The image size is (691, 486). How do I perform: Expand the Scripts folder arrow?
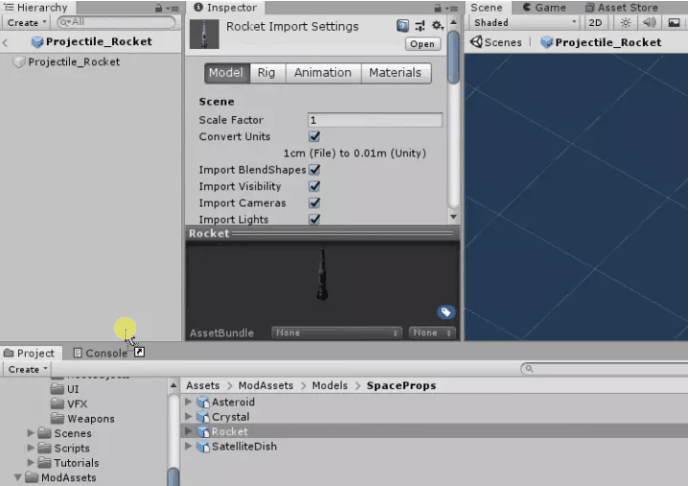[30, 448]
